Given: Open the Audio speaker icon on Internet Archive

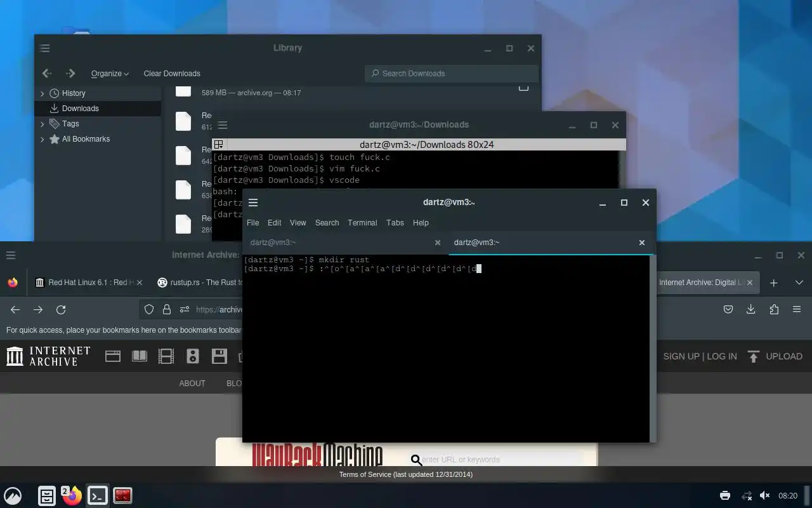Looking at the screenshot, I should [x=193, y=356].
